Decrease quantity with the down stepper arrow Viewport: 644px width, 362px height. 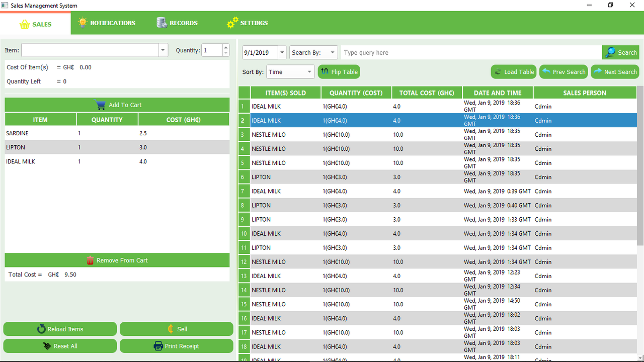click(225, 53)
